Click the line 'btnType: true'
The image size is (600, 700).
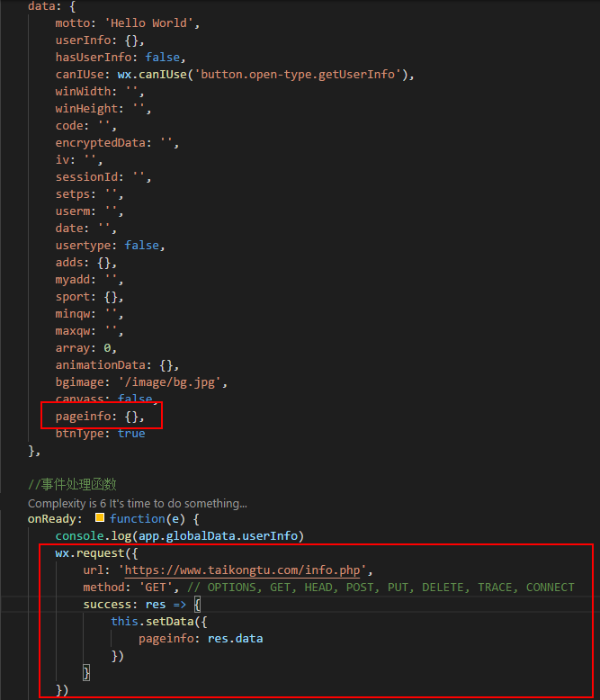(100, 434)
